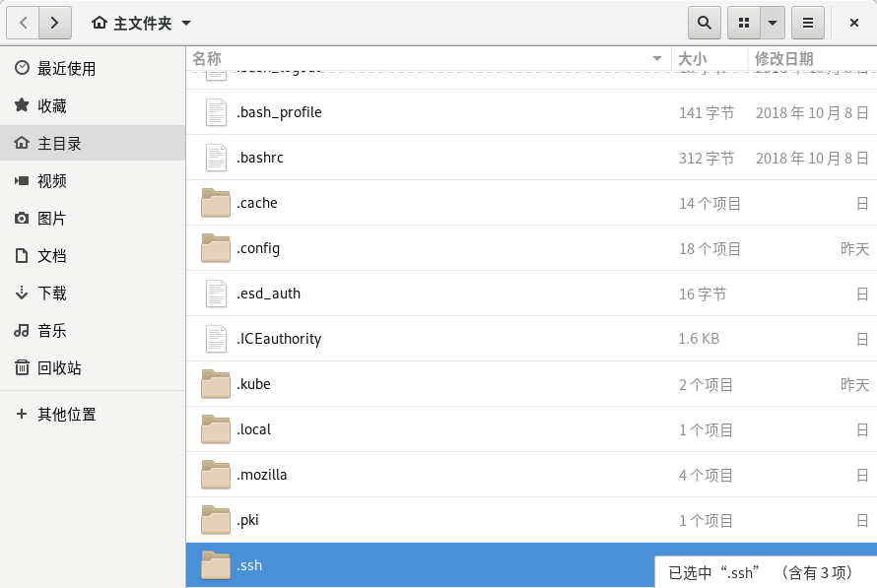Click the .cache folder icon

[216, 202]
